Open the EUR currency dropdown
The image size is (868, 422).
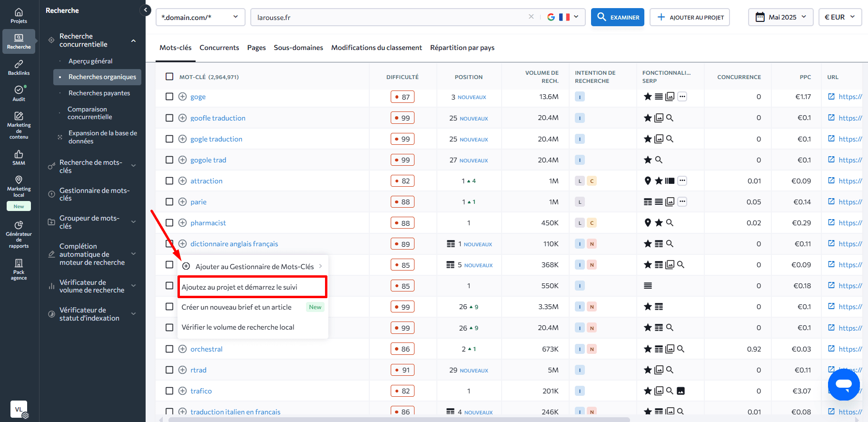(x=840, y=17)
